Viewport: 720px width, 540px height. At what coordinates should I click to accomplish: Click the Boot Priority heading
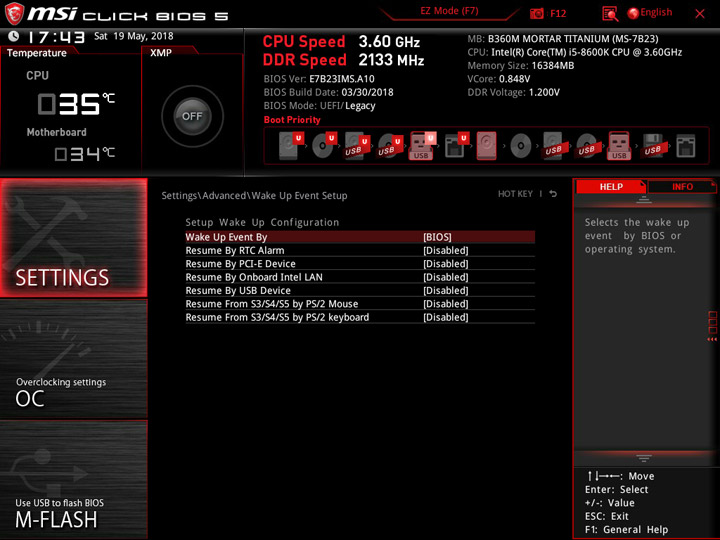292,120
